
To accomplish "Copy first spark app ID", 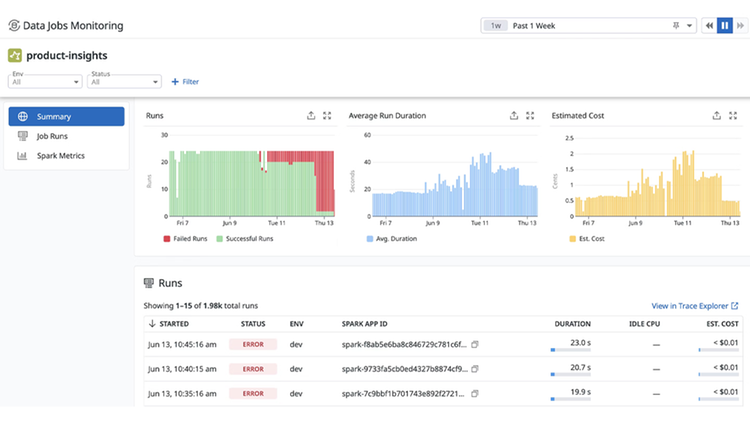I will pyautogui.click(x=474, y=345).
